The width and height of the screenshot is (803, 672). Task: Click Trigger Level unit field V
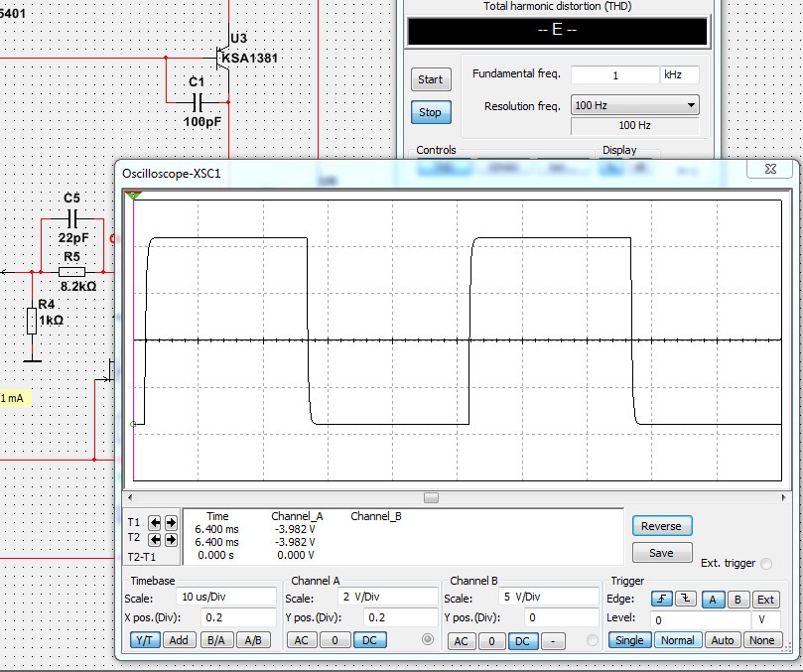click(765, 620)
